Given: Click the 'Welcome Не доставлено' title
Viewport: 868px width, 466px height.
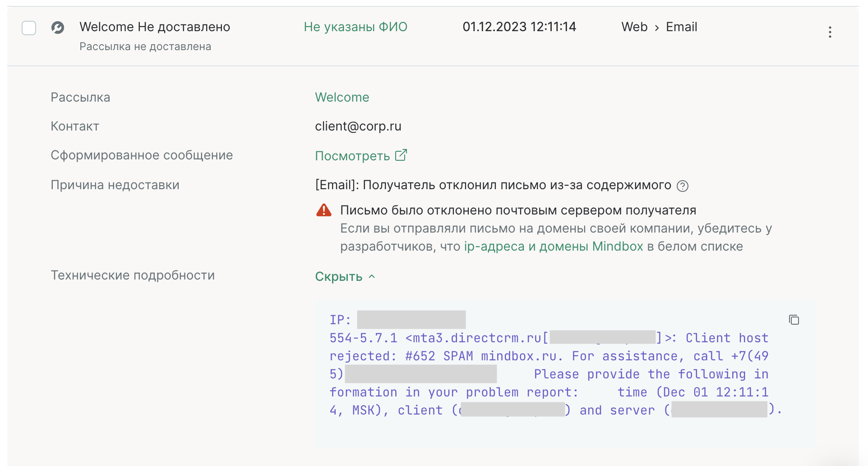Looking at the screenshot, I should point(155,27).
